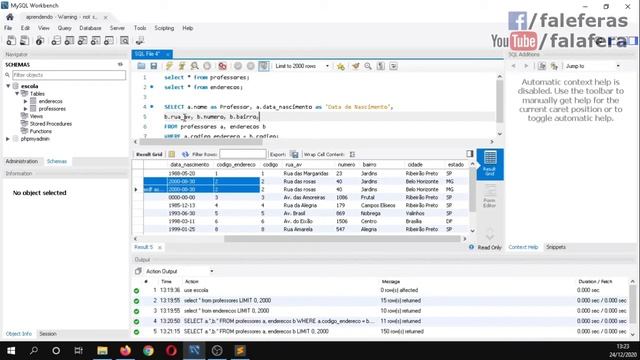Execute statement under cursor icon

pyautogui.click(x=182, y=66)
